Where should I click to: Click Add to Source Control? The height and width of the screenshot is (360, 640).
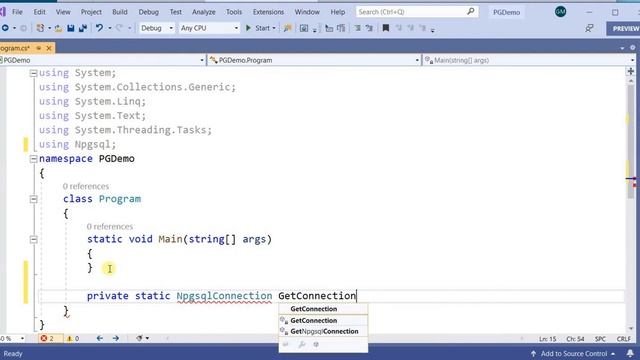573,353
